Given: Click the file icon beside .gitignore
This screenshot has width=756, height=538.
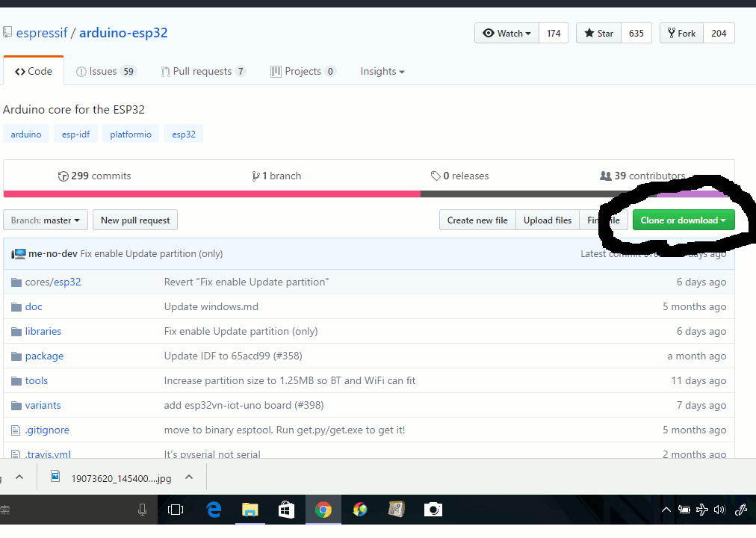Looking at the screenshot, I should pos(16,430).
